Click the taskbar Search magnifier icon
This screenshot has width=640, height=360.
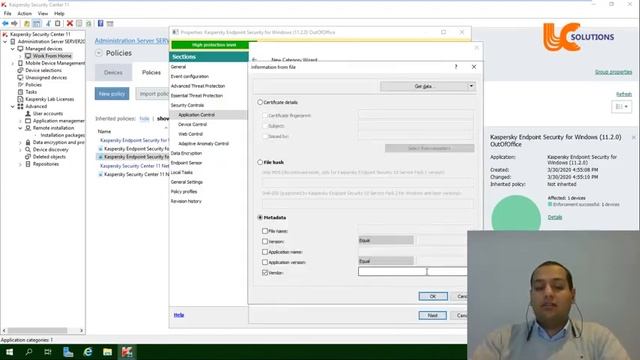(x=29, y=352)
